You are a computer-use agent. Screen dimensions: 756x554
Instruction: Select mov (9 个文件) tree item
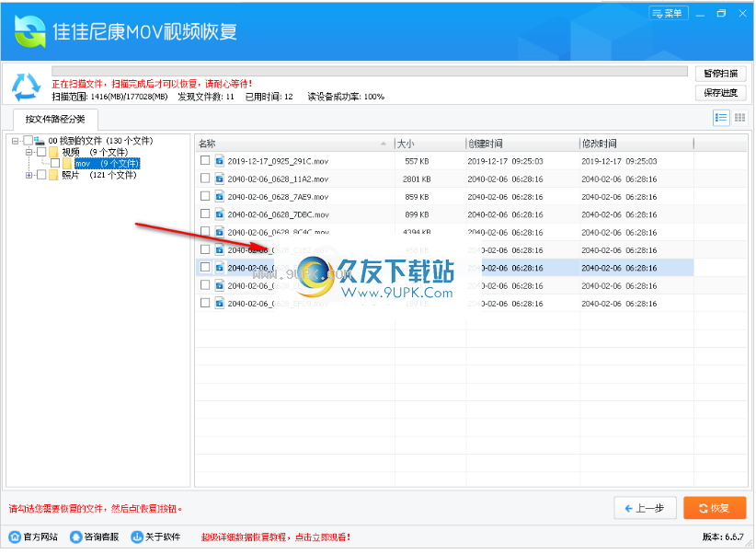point(107,164)
